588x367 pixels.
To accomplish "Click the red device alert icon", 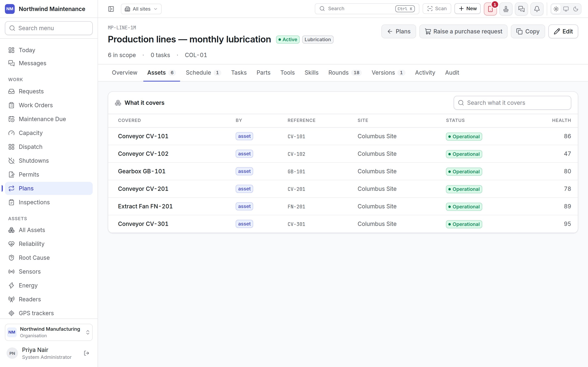I will 490,9.
